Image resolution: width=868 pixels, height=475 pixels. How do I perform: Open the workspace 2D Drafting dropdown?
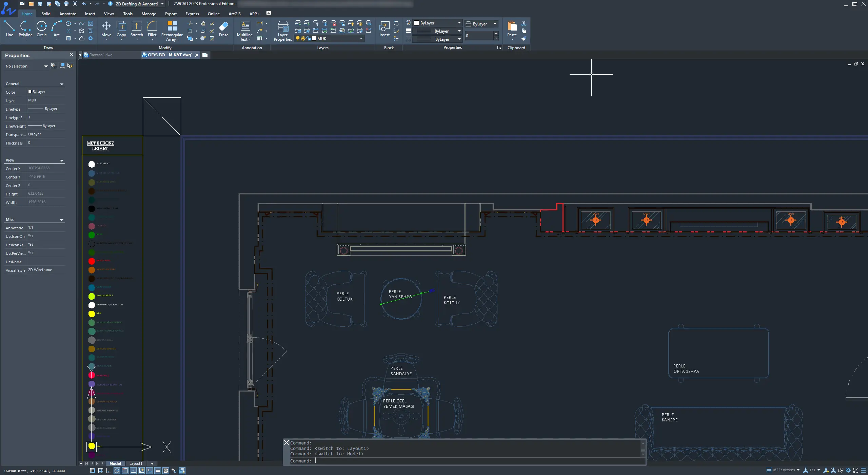point(162,4)
